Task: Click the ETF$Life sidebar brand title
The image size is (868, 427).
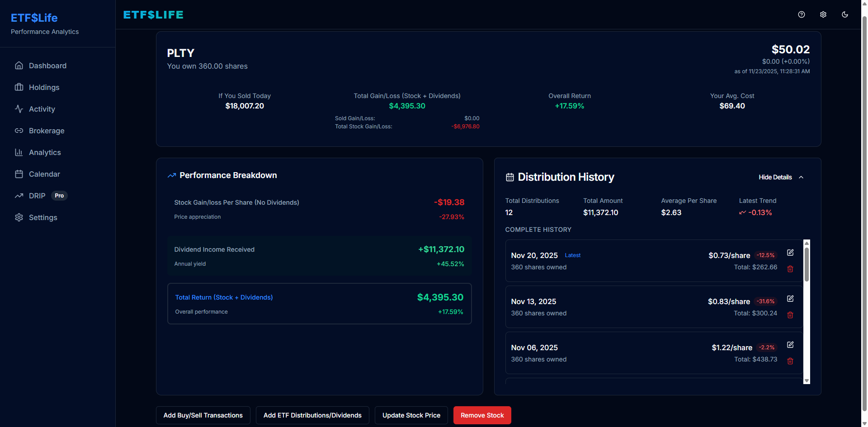Action: click(x=34, y=18)
